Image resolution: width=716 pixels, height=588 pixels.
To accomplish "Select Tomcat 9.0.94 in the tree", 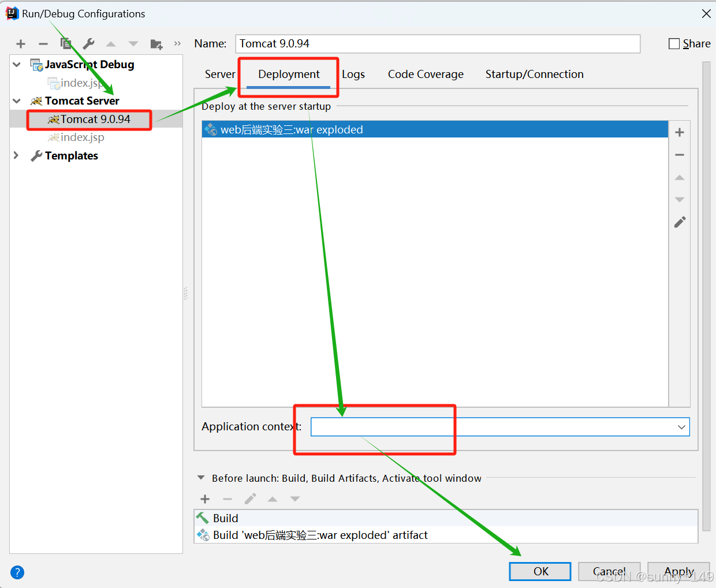I will [x=96, y=119].
